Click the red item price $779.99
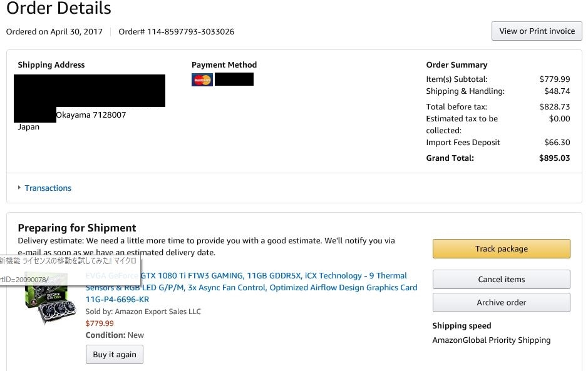This screenshot has width=588, height=371. (x=100, y=323)
